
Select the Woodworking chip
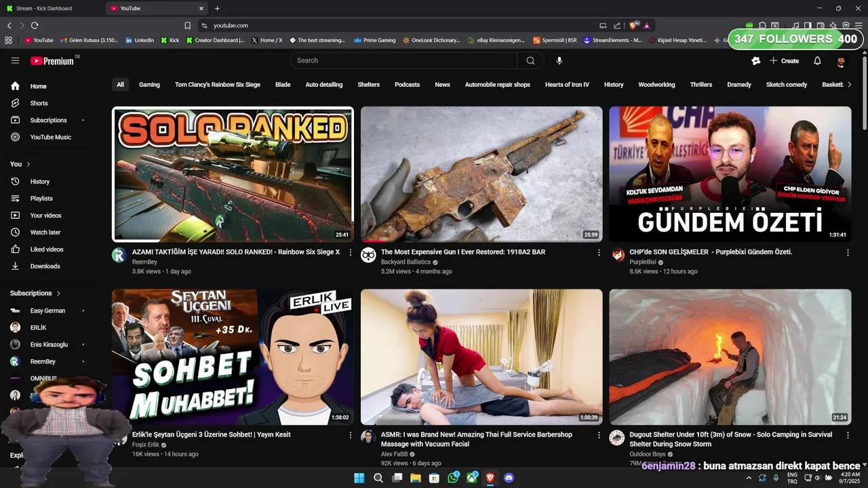point(656,85)
